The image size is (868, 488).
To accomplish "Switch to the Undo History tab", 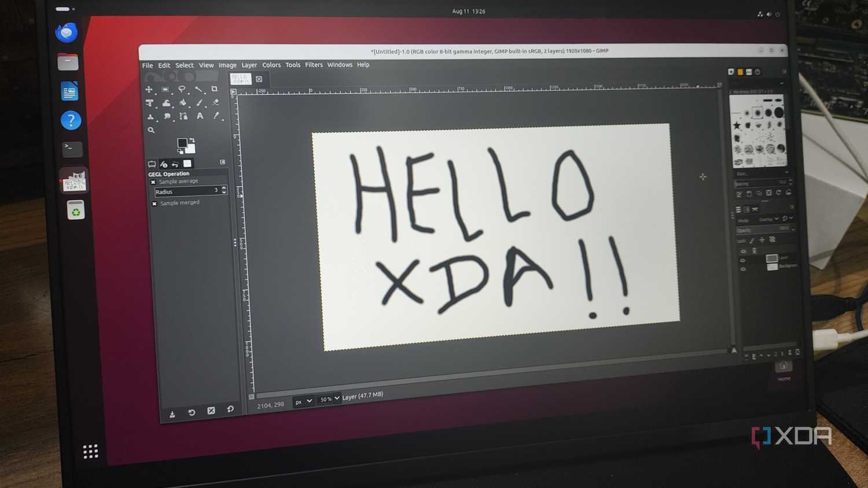I will point(175,164).
